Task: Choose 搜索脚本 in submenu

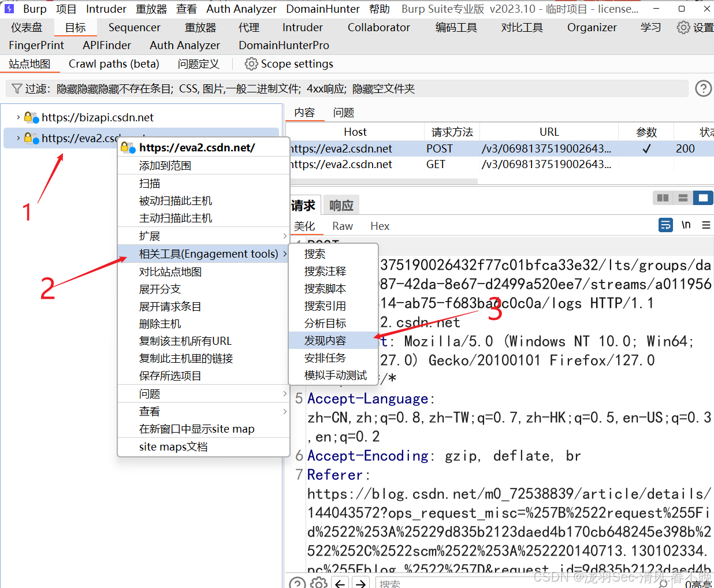Action: (333, 288)
